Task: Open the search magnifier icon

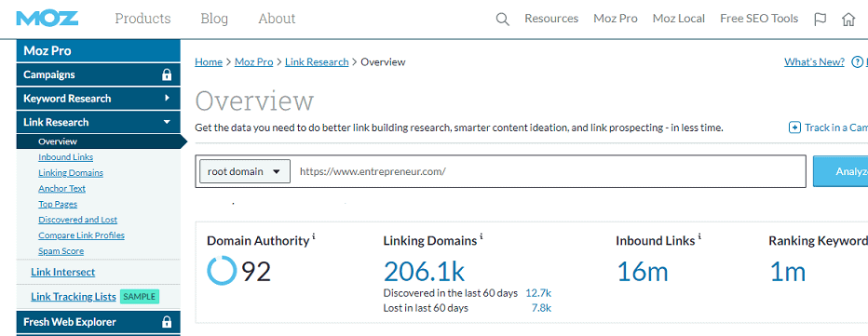Action: 502,20
